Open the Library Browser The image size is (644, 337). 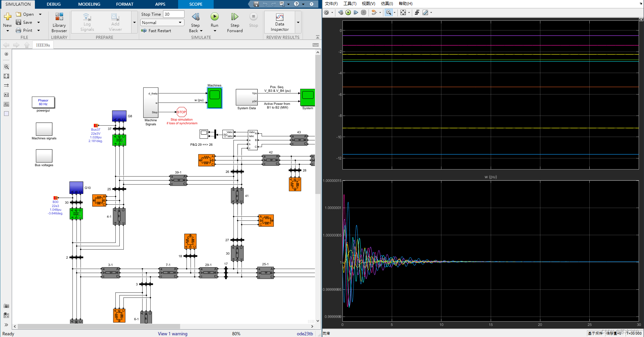[x=59, y=23]
